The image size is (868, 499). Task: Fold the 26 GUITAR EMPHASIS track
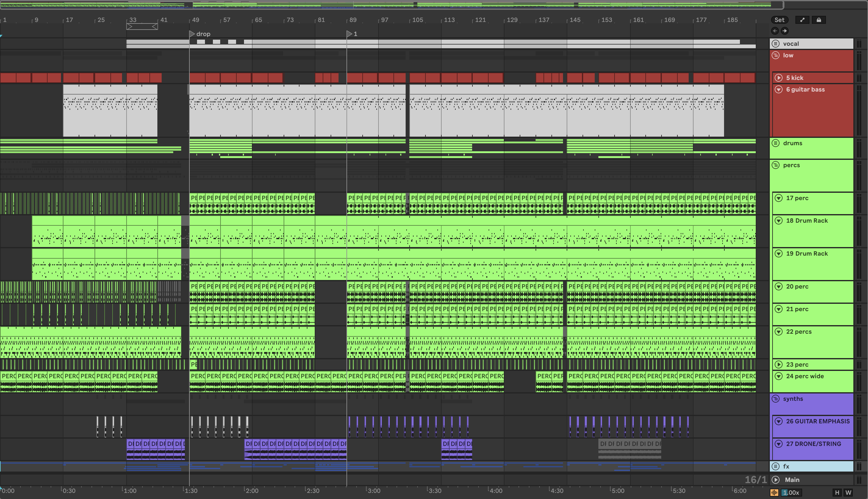tap(779, 421)
